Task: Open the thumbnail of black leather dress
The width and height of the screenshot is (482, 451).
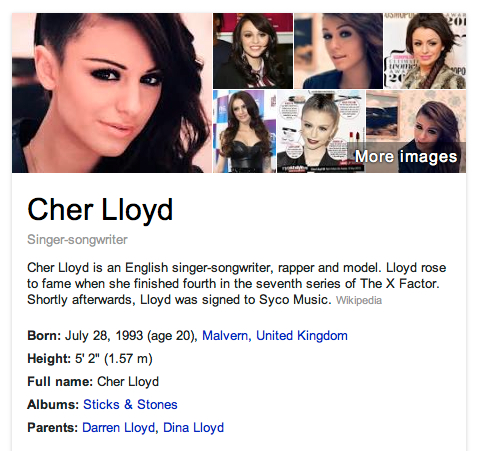Action: pyautogui.click(x=244, y=131)
